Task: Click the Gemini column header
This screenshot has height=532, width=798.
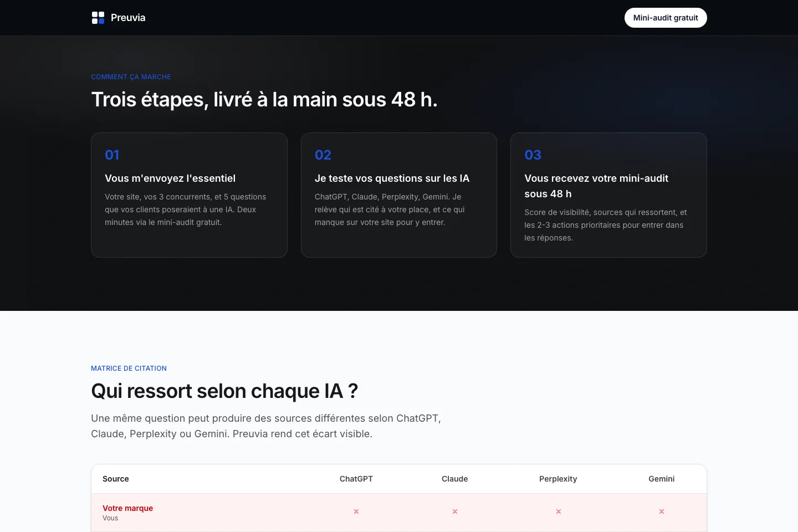Action: click(x=662, y=479)
